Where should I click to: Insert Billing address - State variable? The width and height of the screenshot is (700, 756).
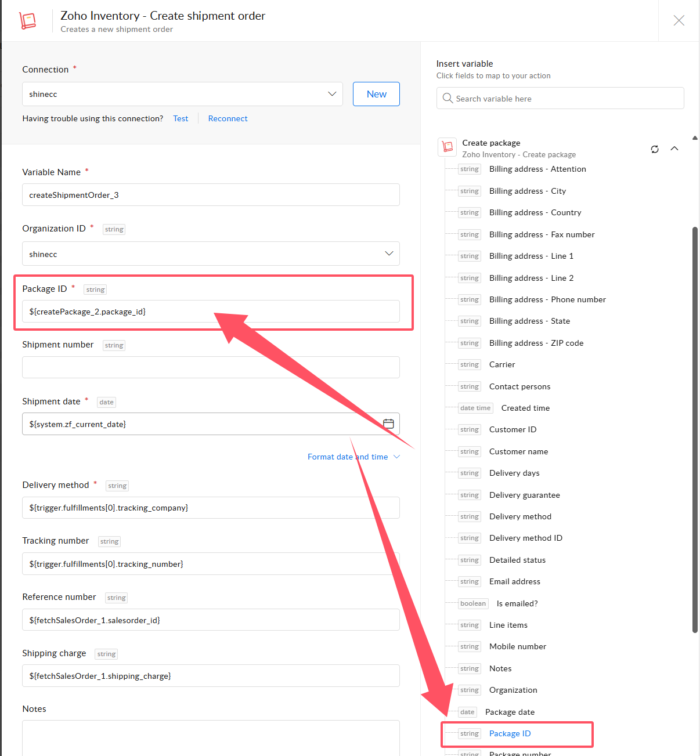(529, 321)
